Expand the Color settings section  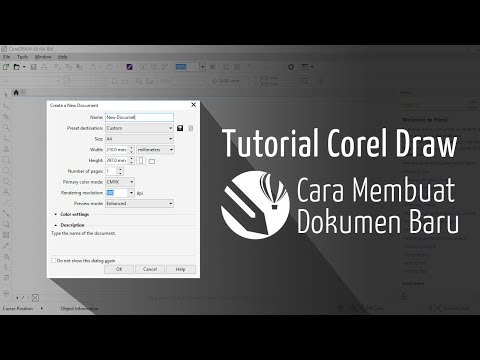pyautogui.click(x=56, y=214)
